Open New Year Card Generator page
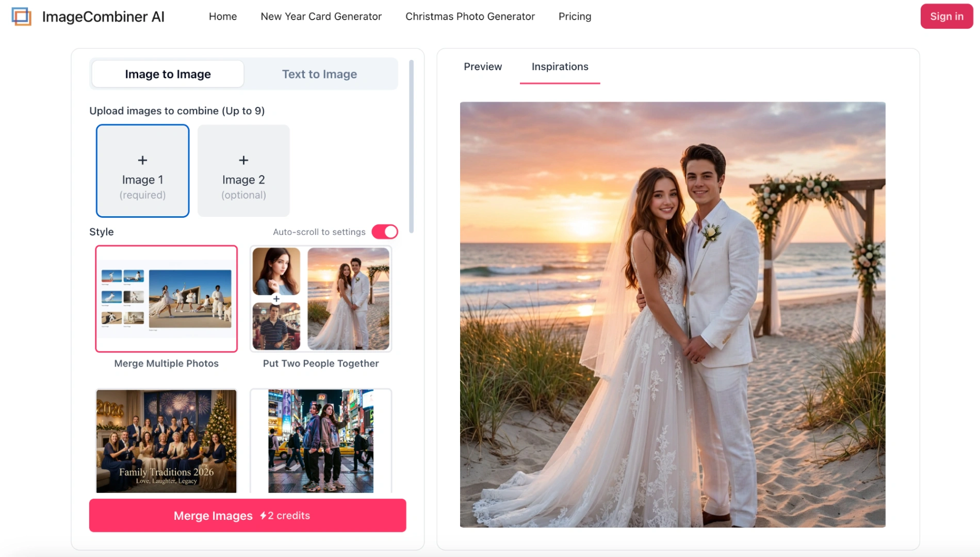 pos(321,17)
